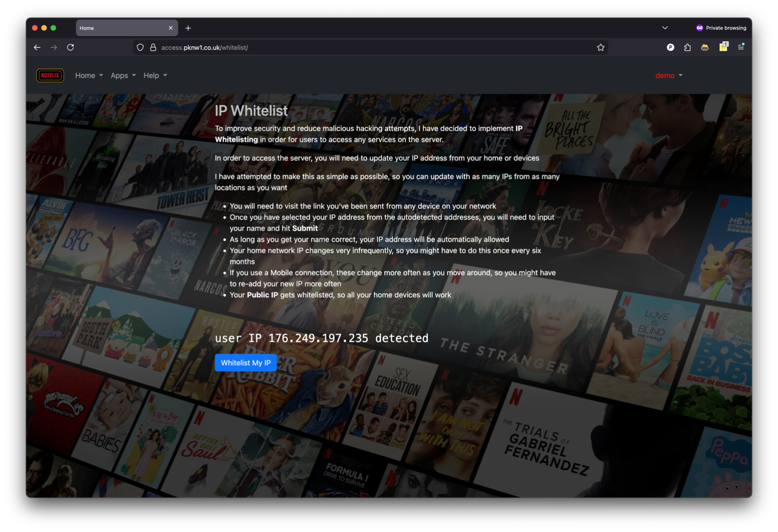Click the bold word Submit in the instructions
The width and height of the screenshot is (778, 532).
tap(305, 228)
